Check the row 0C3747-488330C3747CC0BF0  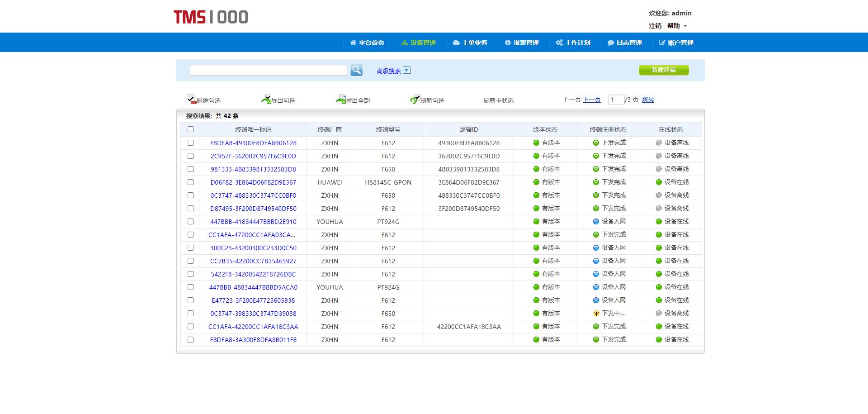pyautogui.click(x=190, y=195)
